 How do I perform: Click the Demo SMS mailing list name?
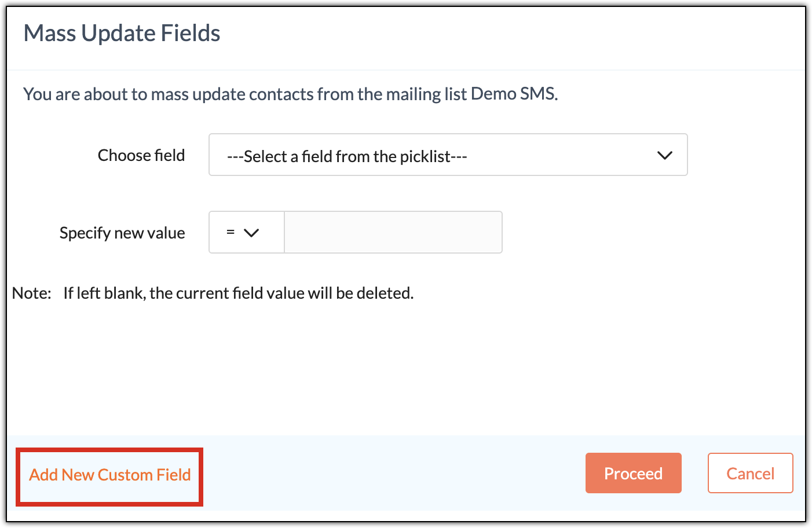click(513, 93)
